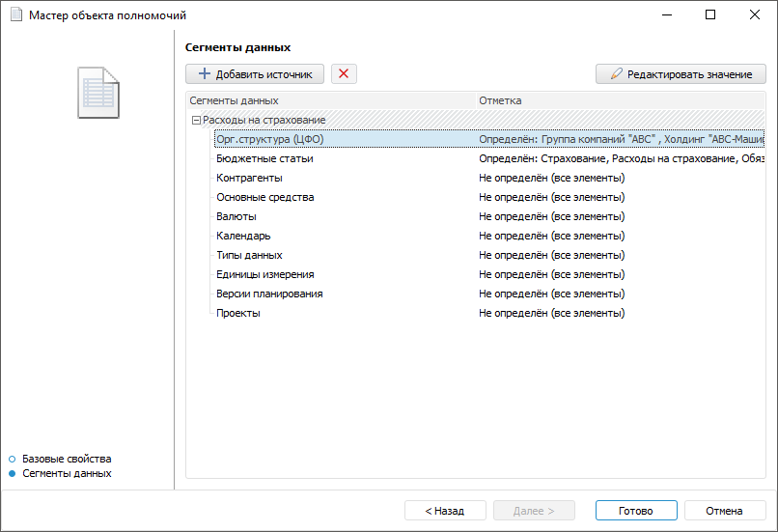
Task: Go to the Сегменты данных wizard step
Action: click(x=67, y=474)
